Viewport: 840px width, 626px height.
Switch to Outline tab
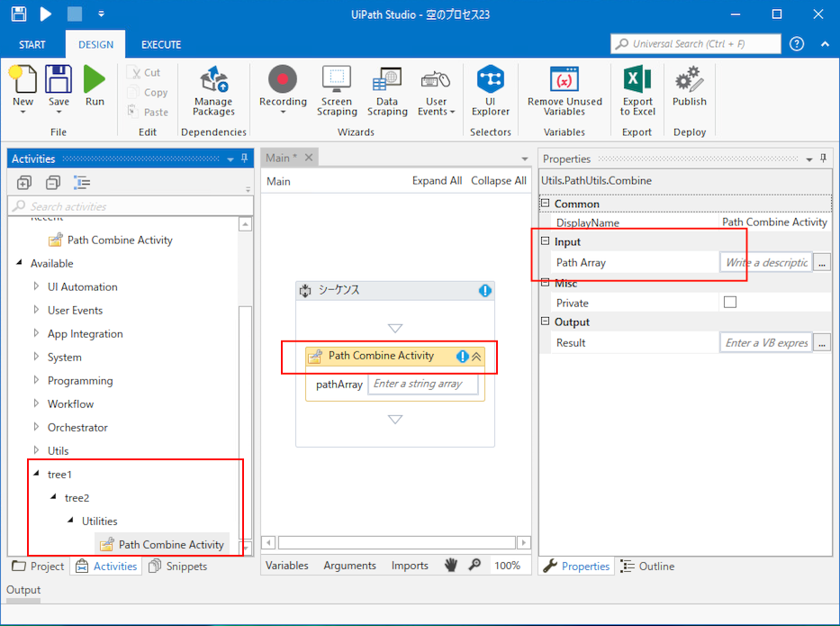pos(647,566)
